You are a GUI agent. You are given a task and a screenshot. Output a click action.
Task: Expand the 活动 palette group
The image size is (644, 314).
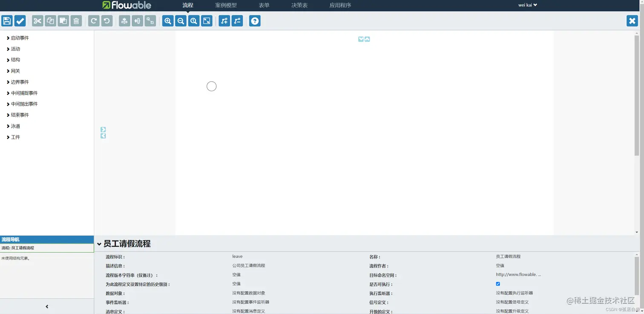(14, 49)
